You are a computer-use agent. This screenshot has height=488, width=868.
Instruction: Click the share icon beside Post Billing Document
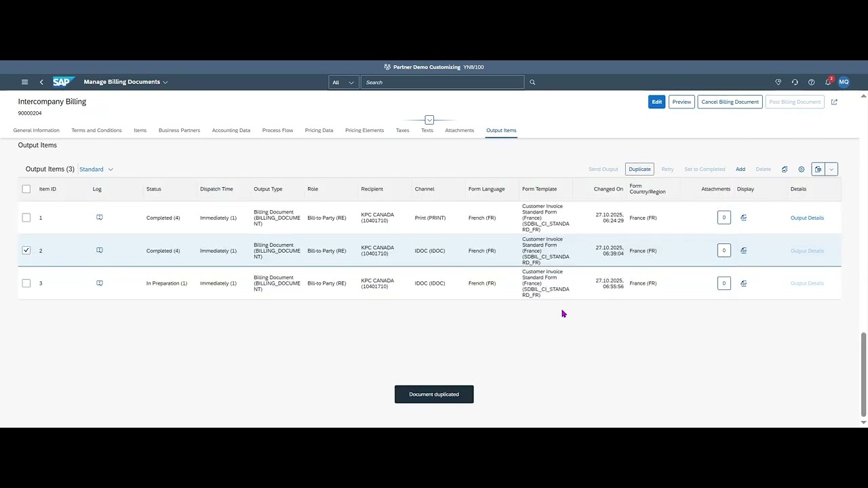point(834,102)
